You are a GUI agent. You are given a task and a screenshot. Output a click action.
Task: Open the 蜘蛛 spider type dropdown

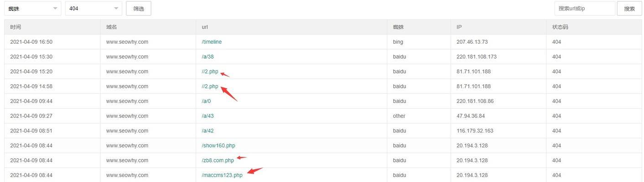[x=32, y=8]
